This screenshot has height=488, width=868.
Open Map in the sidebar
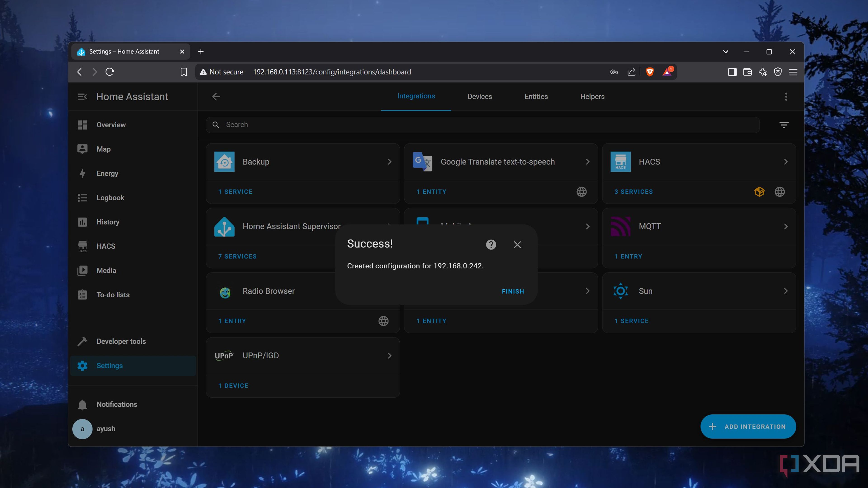point(133,149)
